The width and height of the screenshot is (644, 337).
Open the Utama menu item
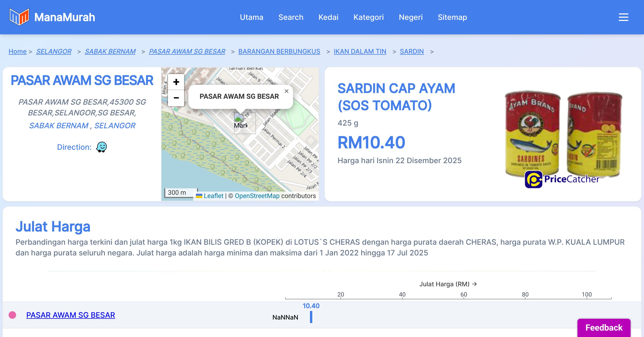[x=251, y=17]
